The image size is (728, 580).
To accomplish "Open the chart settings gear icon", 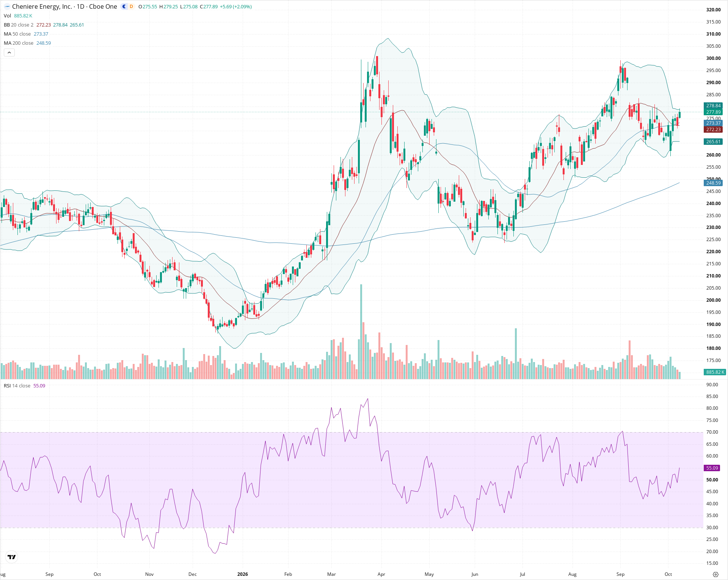I will (715, 574).
